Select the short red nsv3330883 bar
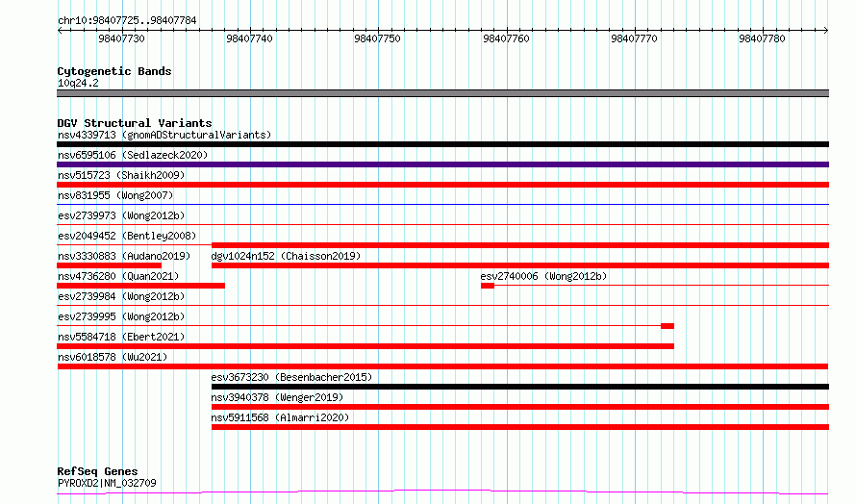This screenshot has width=856, height=504. [x=110, y=265]
